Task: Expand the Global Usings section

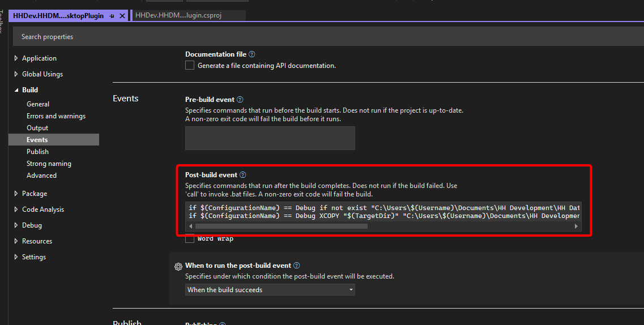Action: click(x=16, y=74)
